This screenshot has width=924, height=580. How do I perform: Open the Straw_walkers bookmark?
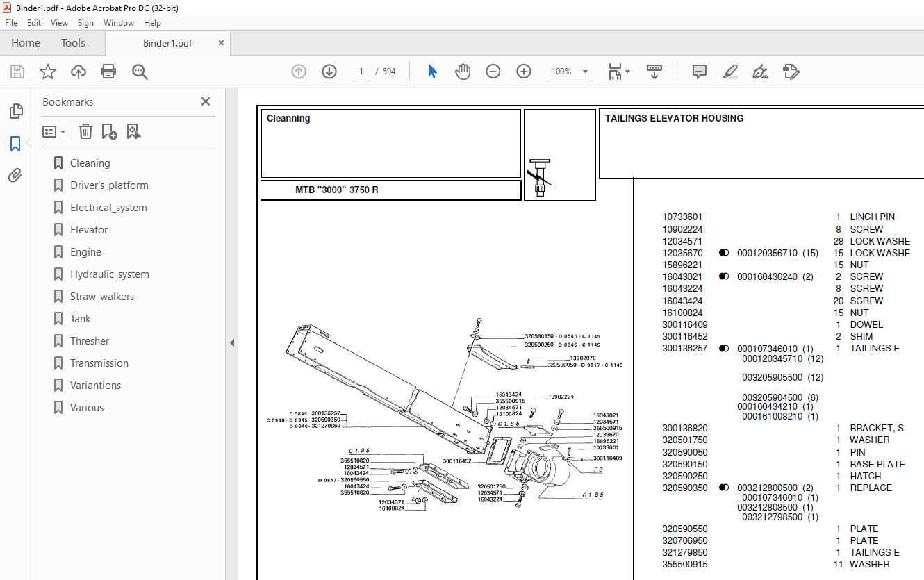pyautogui.click(x=102, y=297)
